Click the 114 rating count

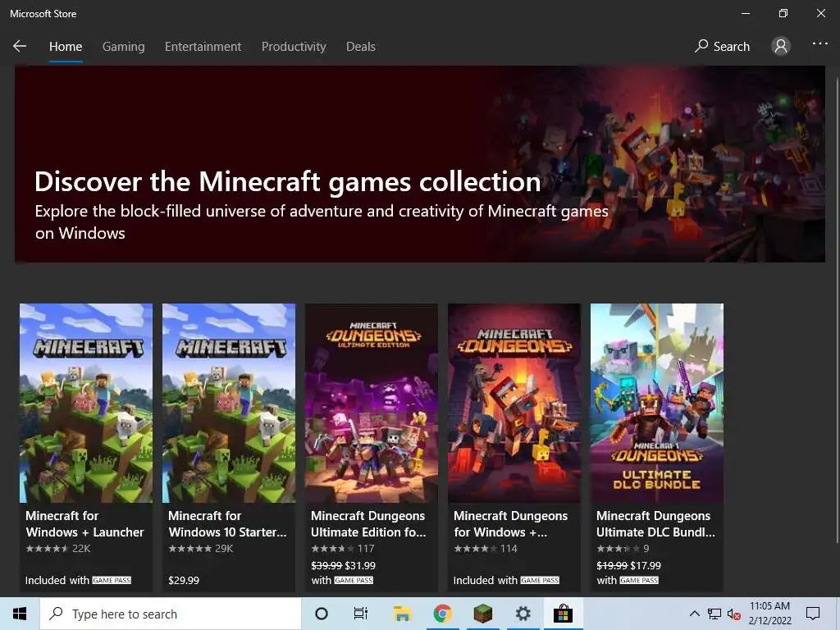click(x=509, y=549)
